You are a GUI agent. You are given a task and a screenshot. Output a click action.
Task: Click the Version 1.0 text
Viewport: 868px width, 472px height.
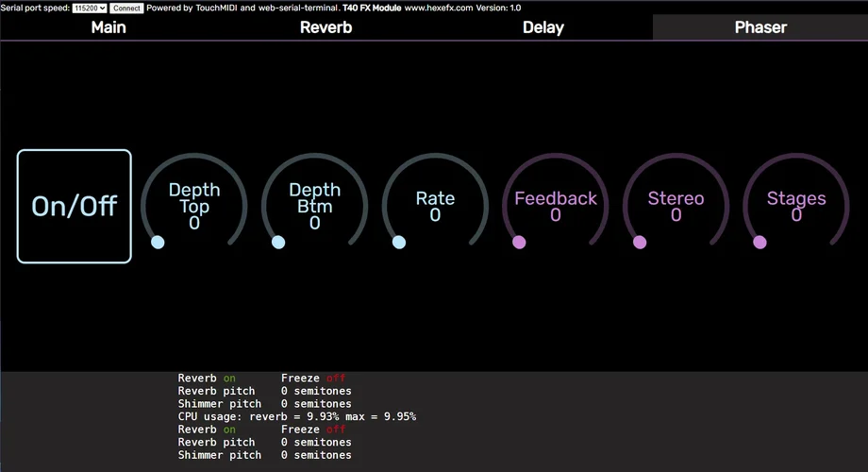(x=501, y=8)
